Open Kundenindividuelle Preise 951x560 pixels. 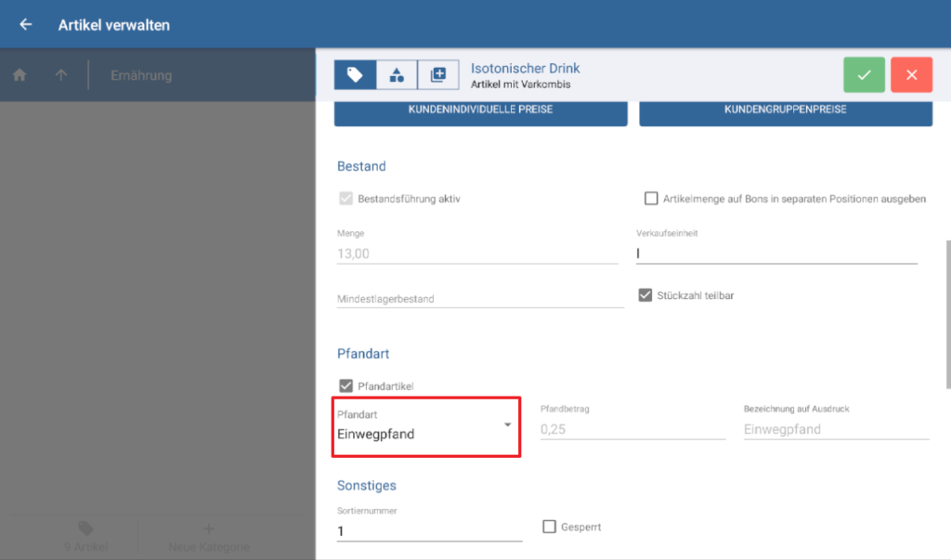[x=480, y=110]
